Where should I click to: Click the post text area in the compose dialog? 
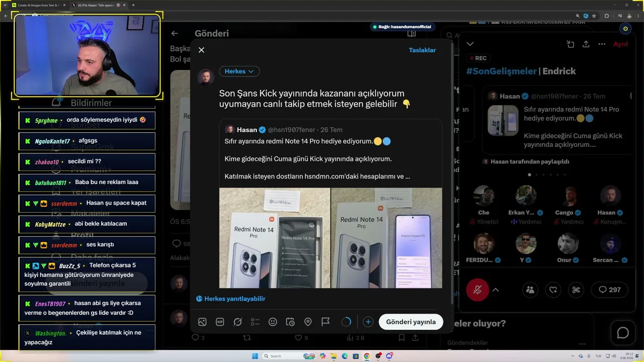coord(315,99)
